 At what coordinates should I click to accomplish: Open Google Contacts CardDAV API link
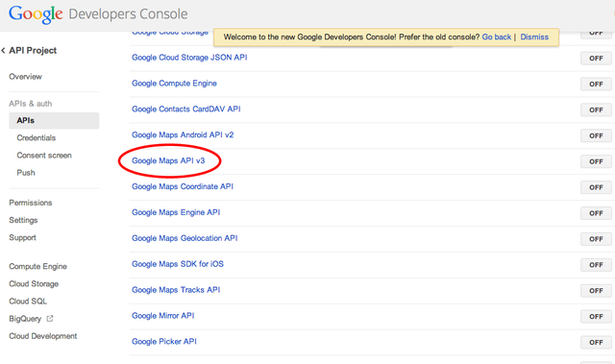click(185, 109)
